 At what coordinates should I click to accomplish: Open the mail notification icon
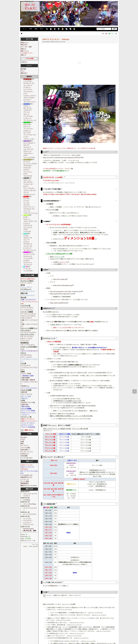[106, 33]
